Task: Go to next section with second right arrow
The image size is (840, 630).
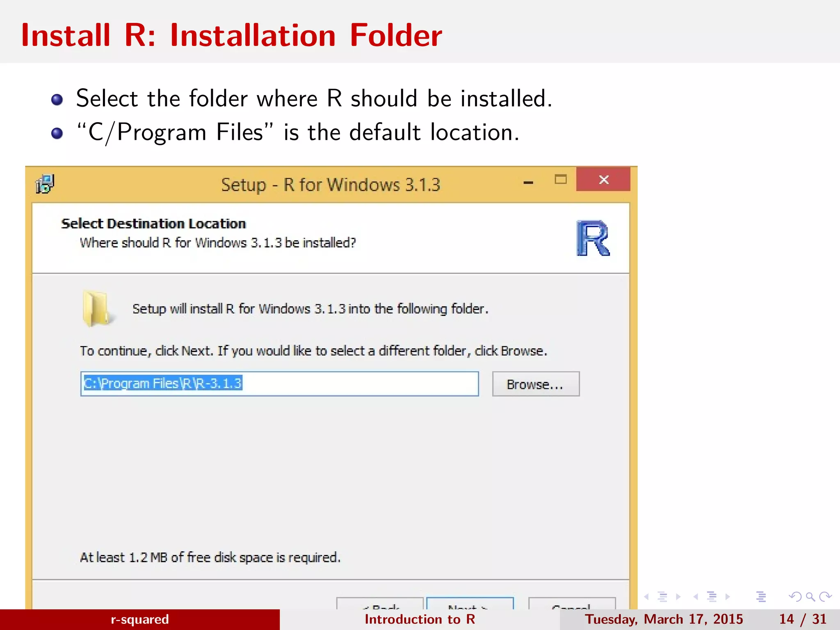Action: [728, 597]
